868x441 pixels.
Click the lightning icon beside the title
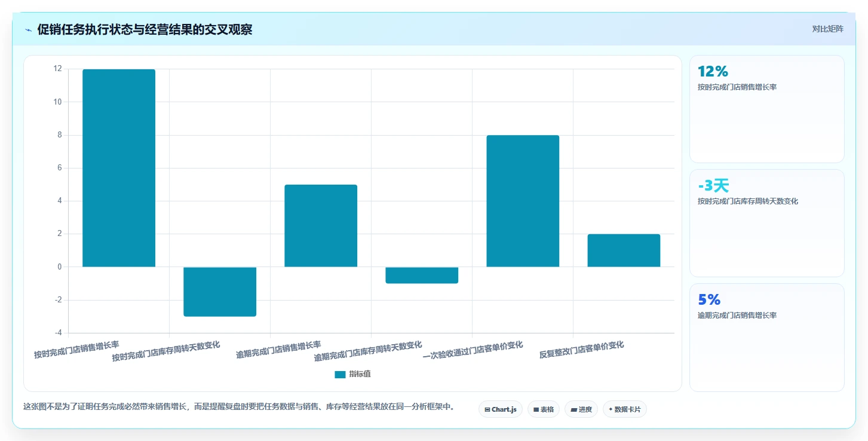(29, 30)
